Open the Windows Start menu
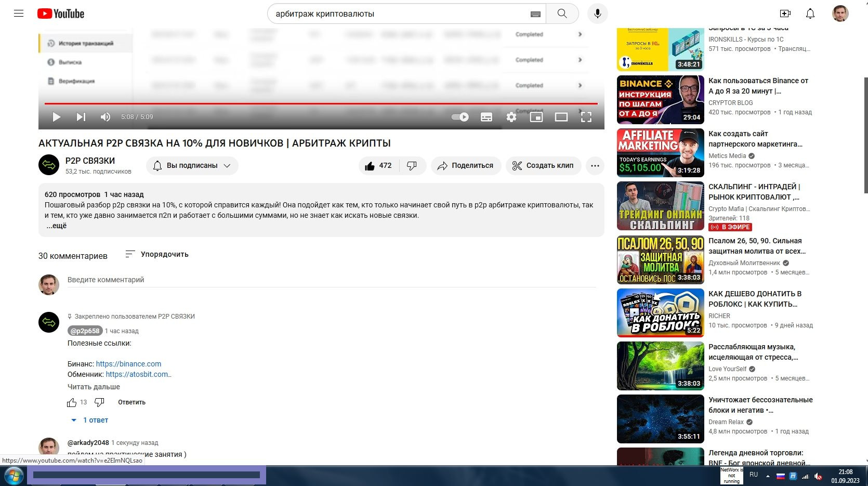This screenshot has height=486, width=868. click(x=14, y=476)
